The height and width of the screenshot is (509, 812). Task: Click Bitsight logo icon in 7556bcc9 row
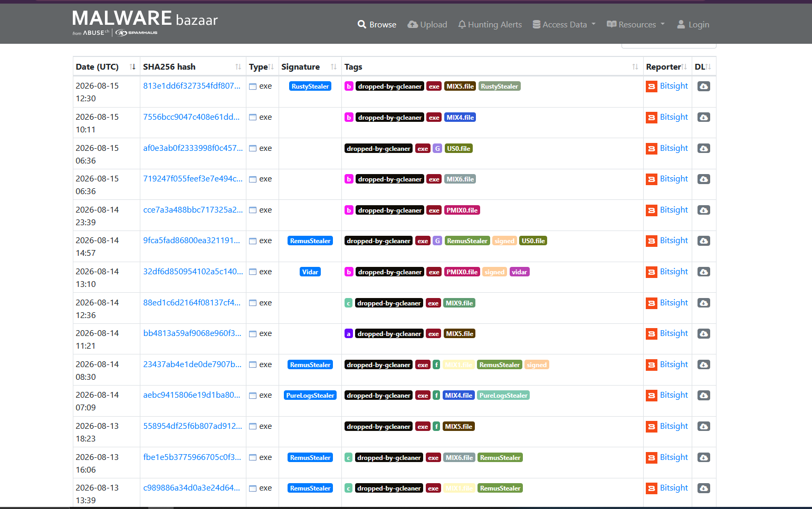click(x=652, y=118)
